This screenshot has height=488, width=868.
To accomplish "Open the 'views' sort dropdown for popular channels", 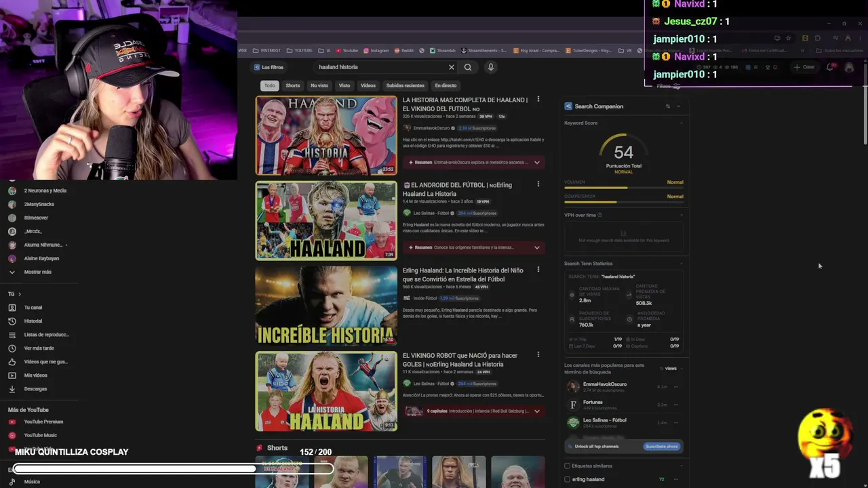I will tap(671, 369).
